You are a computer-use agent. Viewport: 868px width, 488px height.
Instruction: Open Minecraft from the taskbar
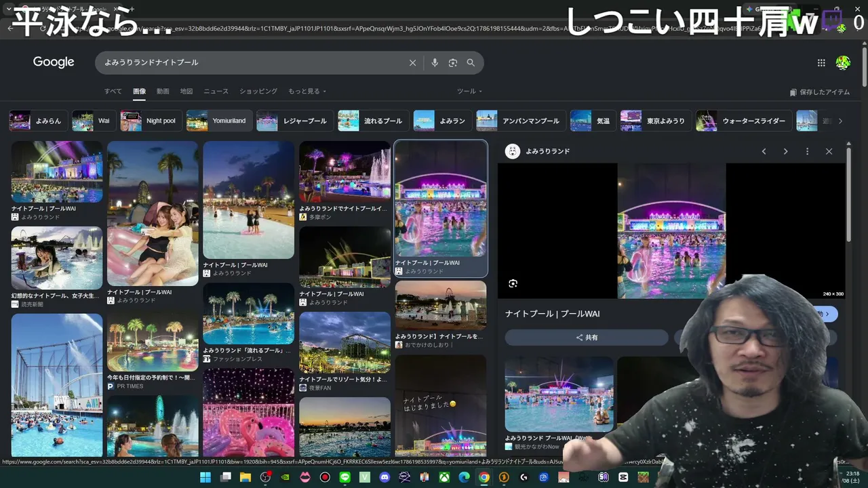pos(643,478)
